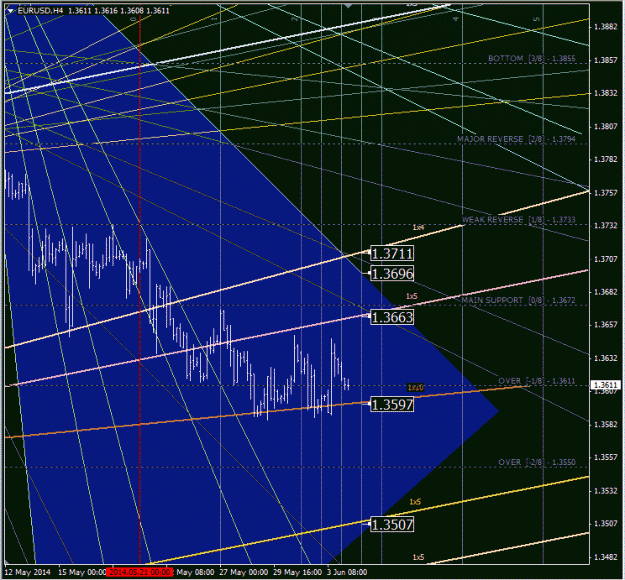Viewport: 625px width, 580px height.
Task: Select the 1.3507 price label
Action: [392, 524]
